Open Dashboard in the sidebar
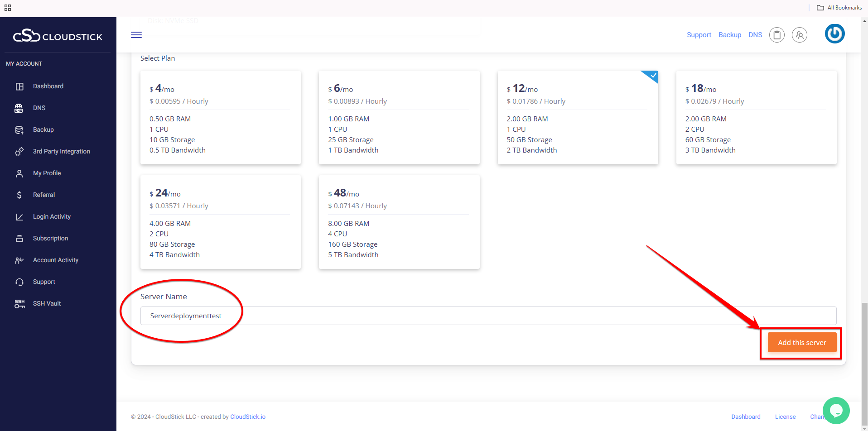 coord(48,86)
